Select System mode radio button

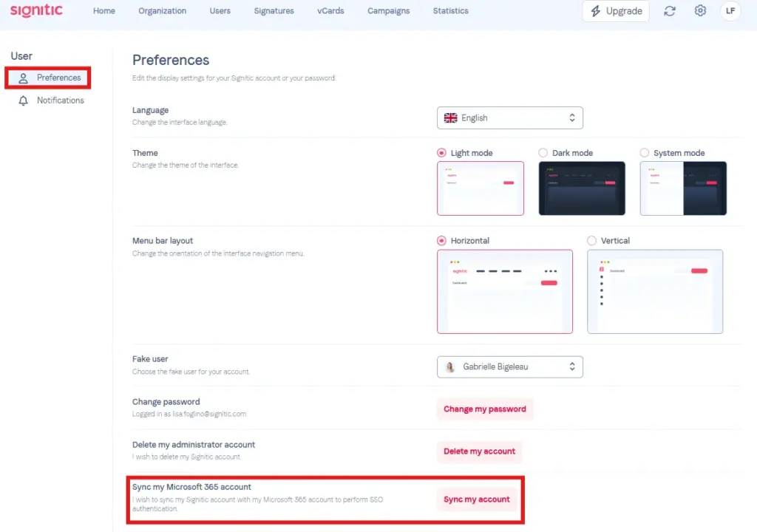point(644,152)
